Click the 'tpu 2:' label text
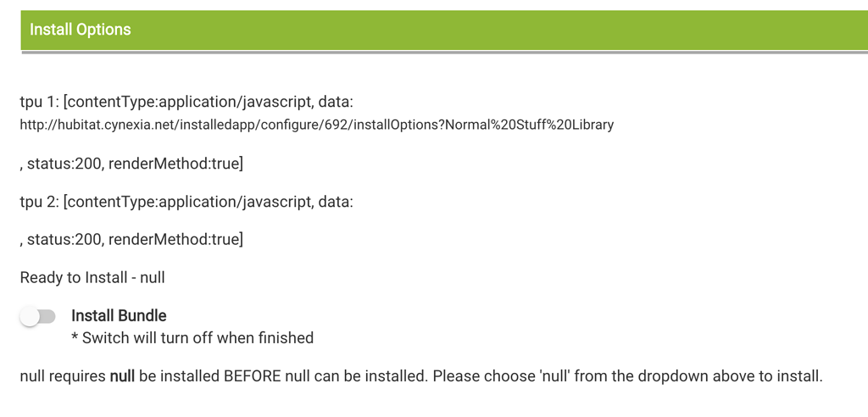This screenshot has width=868, height=417. tap(39, 202)
